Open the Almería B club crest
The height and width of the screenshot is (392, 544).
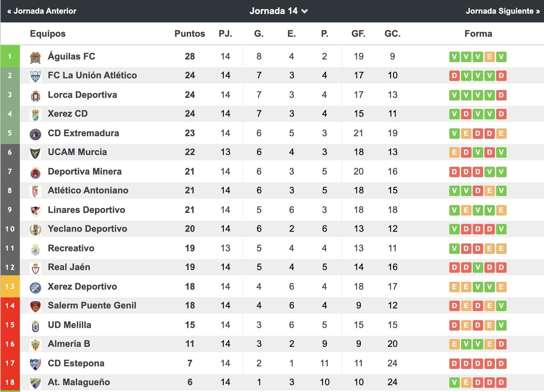pos(36,344)
